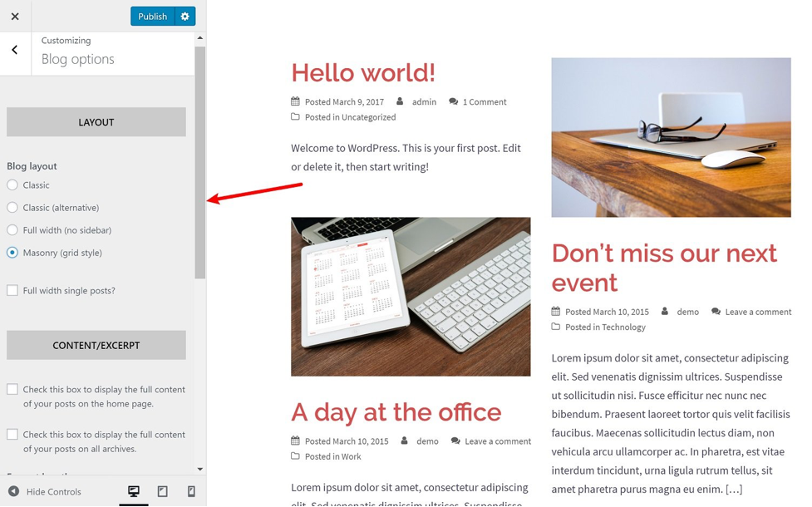Click the Hide Controls label
The image size is (812, 507).
54,491
